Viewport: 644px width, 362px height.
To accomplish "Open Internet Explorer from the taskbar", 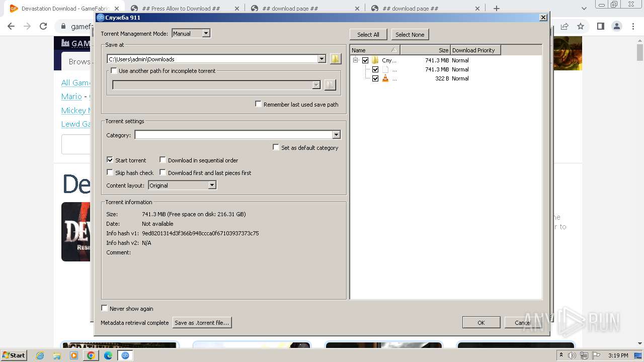I will click(x=40, y=355).
